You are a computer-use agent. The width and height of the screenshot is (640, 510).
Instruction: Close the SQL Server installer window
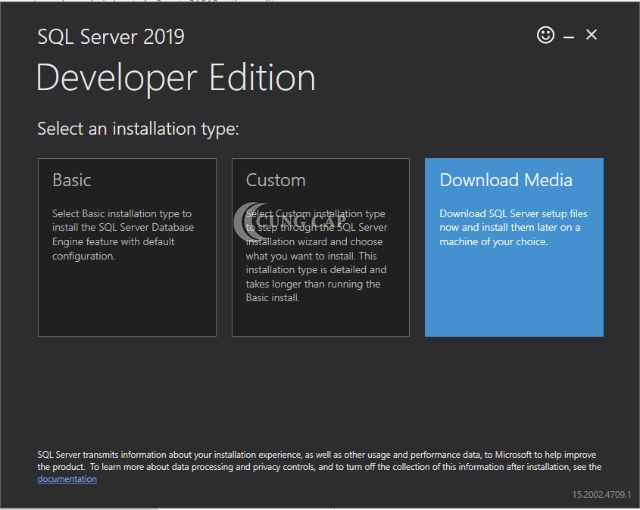(591, 35)
